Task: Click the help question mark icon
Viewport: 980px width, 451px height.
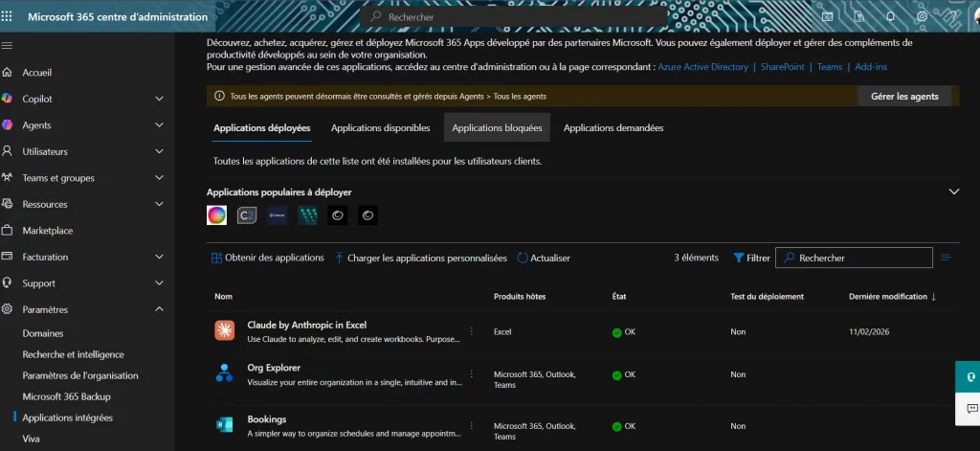Action: [953, 17]
